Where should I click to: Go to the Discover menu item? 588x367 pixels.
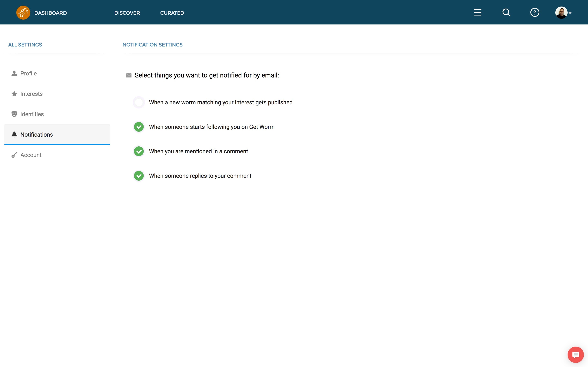coord(127,13)
